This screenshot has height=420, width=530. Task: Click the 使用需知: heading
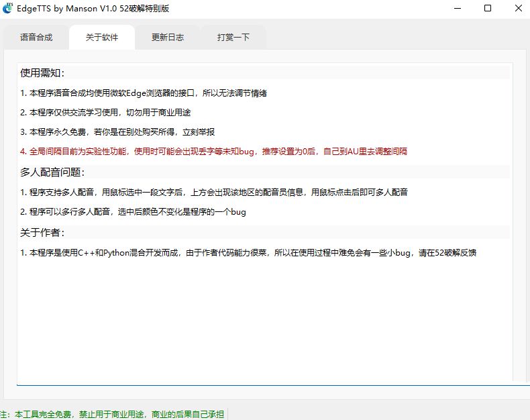42,72
